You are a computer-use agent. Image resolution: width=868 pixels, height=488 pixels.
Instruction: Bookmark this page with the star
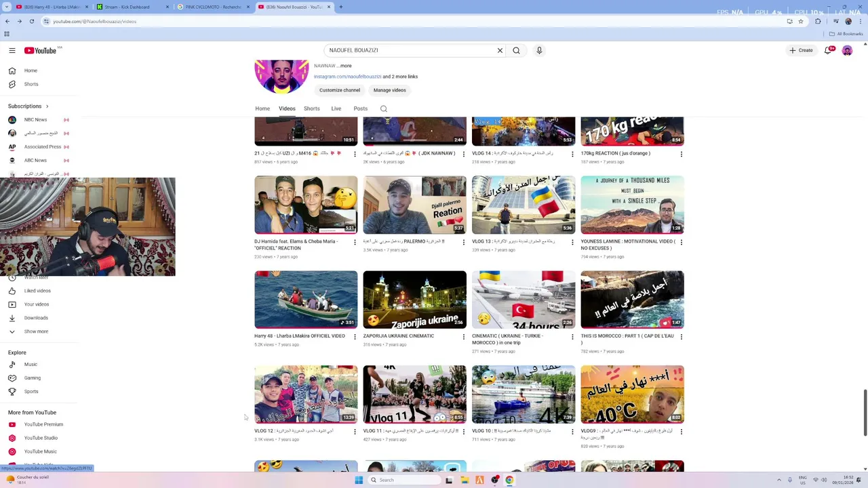click(801, 21)
